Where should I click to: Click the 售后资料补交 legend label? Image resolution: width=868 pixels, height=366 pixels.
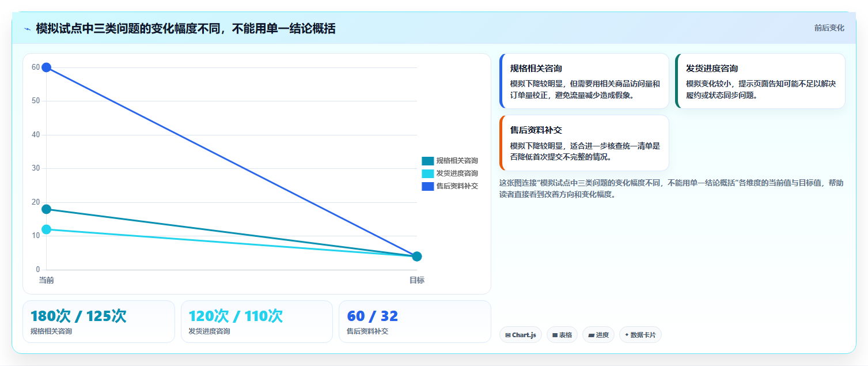[x=457, y=186]
